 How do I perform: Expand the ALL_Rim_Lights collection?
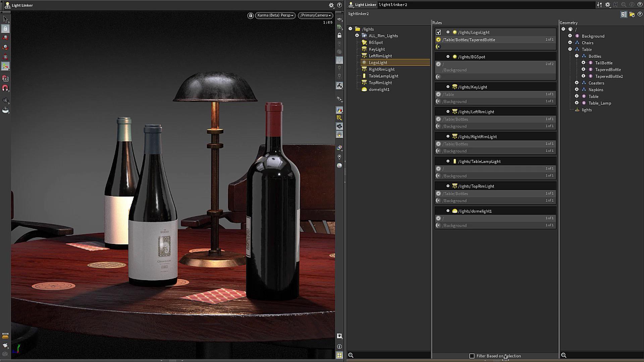pyautogui.click(x=357, y=36)
